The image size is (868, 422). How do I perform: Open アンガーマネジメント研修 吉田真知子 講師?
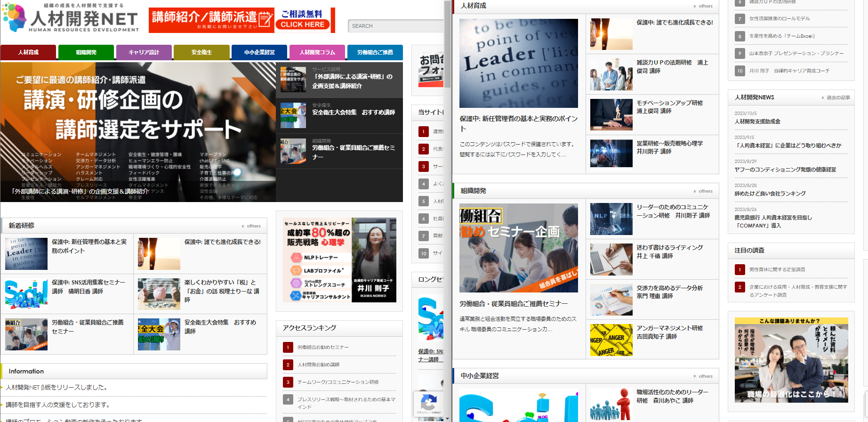[669, 332]
